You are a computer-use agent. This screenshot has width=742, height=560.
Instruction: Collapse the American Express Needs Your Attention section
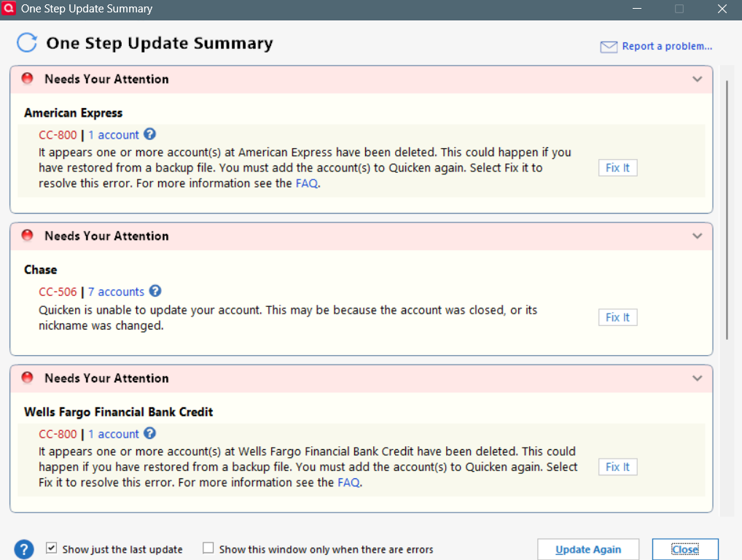(x=697, y=79)
